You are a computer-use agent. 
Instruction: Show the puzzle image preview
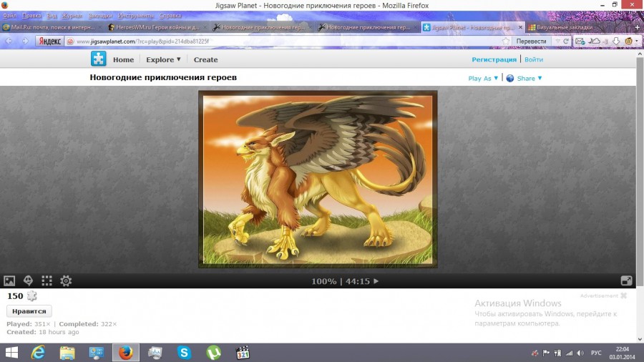(x=9, y=281)
